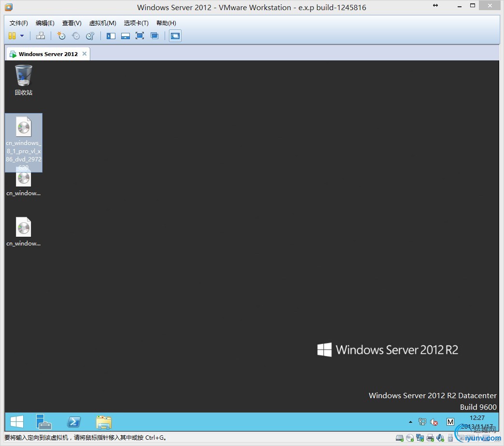Image resolution: width=504 pixels, height=446 pixels.
Task: Select cn_windows_8_1_pro_vl_x86_dvd ISO file
Action: (x=24, y=143)
